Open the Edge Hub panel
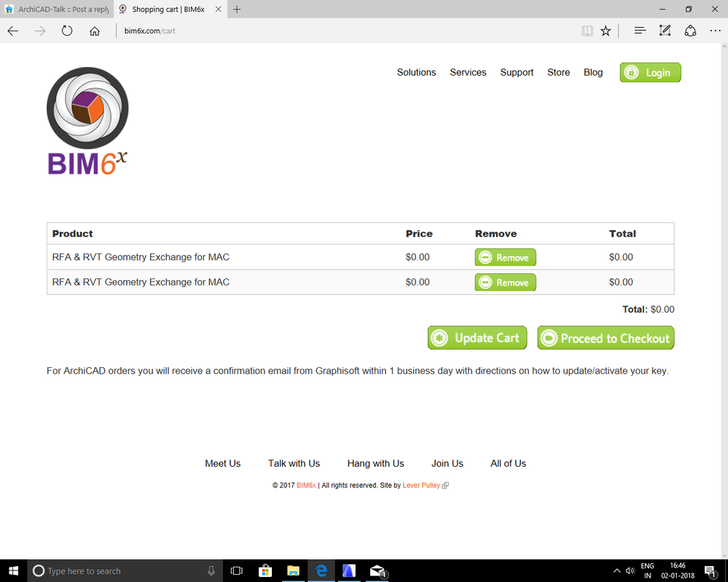 tap(640, 31)
